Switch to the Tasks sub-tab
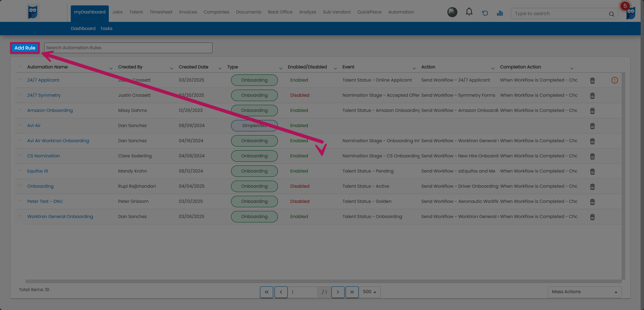This screenshot has height=310, width=644. [106, 28]
